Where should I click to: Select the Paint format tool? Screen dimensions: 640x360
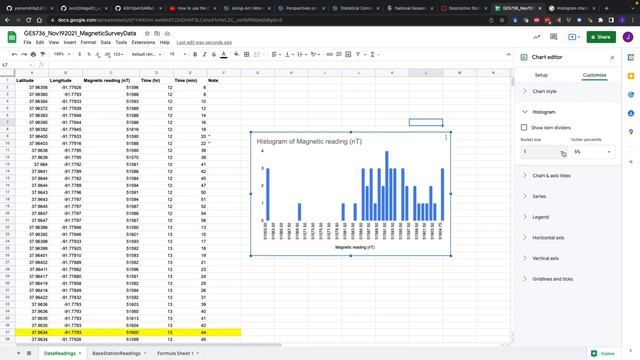point(42,54)
